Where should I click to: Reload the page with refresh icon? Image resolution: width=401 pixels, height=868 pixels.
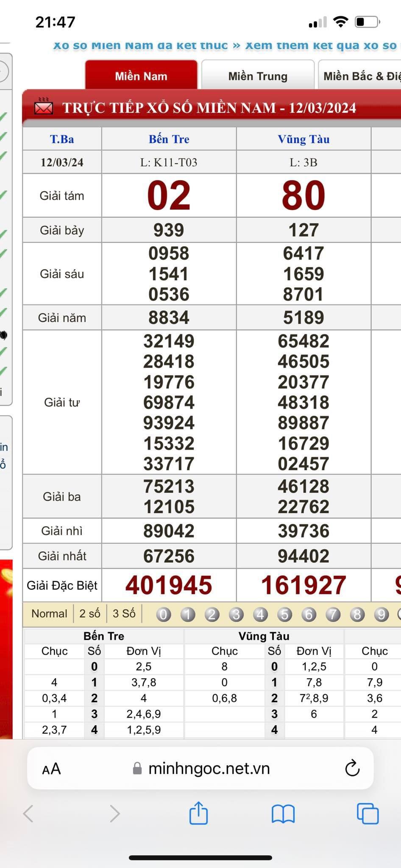352,768
